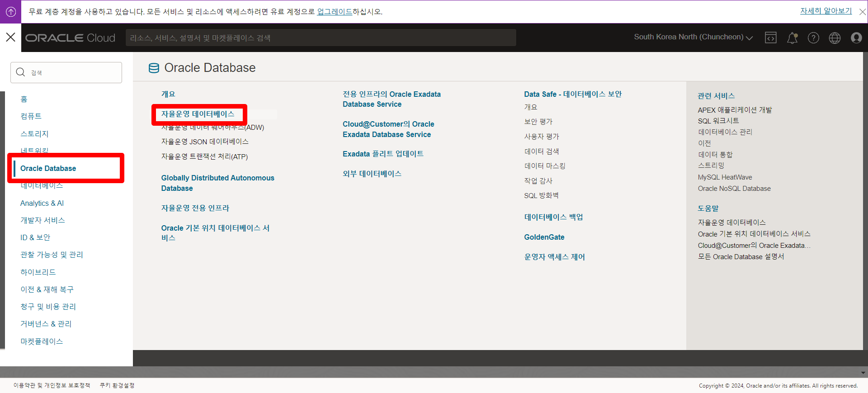Open 자율운영 트랜잭션 처리(ATP)
The width and height of the screenshot is (868, 393).
[204, 156]
